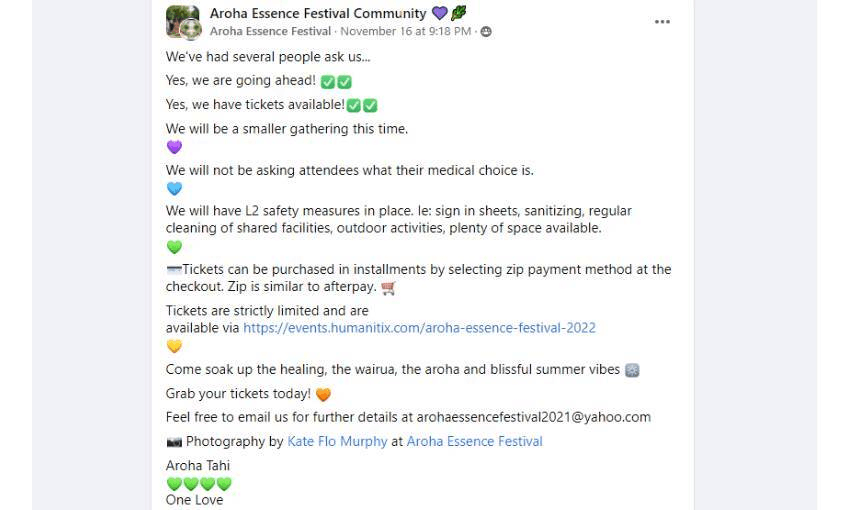The height and width of the screenshot is (510, 850).
Task: Click the credit card emoji before 'Tickets can be purchased'
Action: (174, 270)
